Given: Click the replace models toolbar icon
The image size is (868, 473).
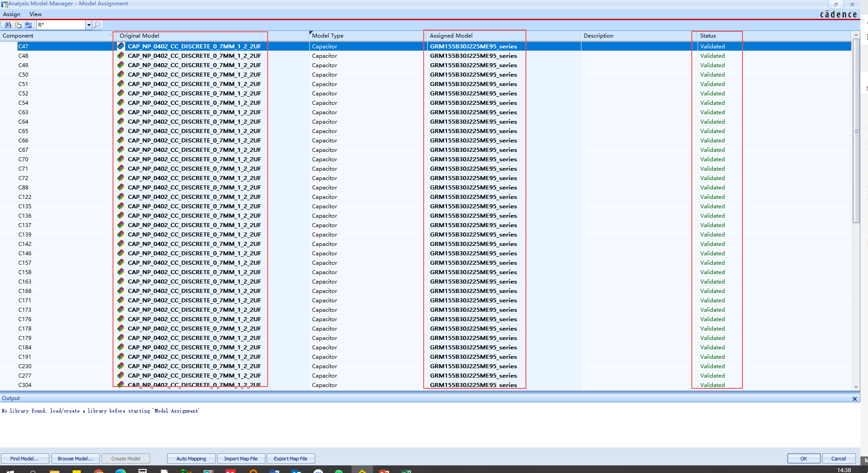Looking at the screenshot, I should (28, 25).
